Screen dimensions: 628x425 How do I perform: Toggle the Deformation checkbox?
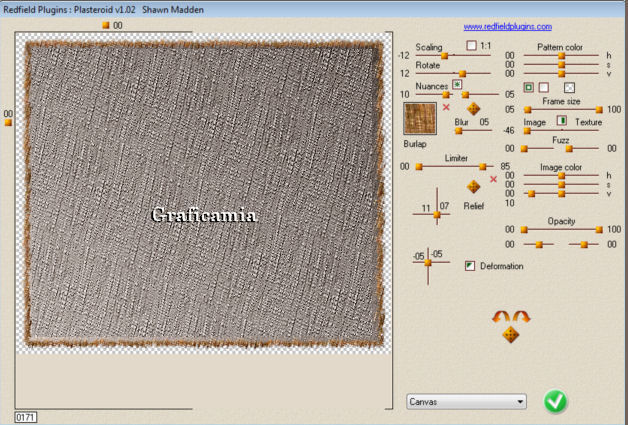pyautogui.click(x=470, y=266)
